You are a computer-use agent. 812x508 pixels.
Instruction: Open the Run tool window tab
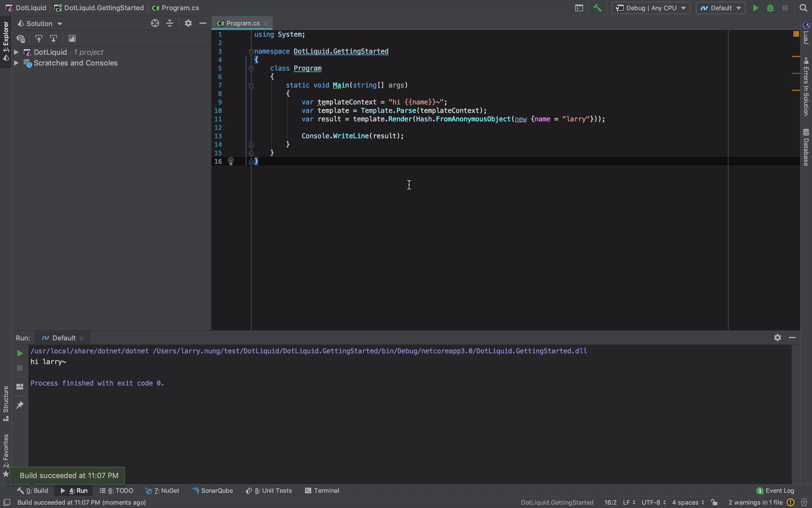74,491
